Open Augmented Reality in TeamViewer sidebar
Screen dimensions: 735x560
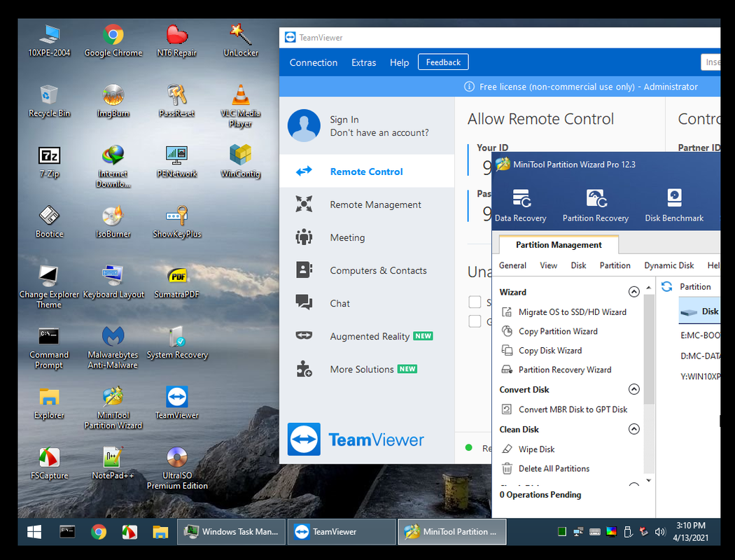(367, 336)
